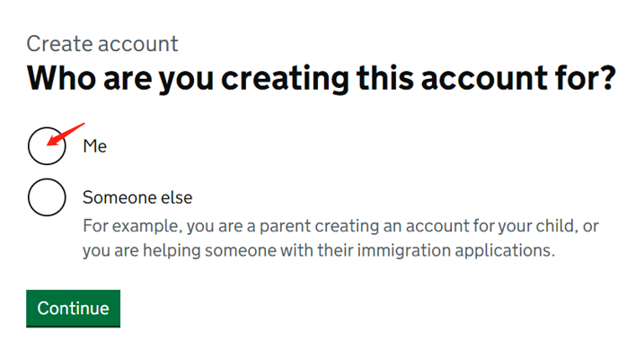Click the word "creating" in the heading
This screenshot has height=357, width=644.
tap(286, 78)
